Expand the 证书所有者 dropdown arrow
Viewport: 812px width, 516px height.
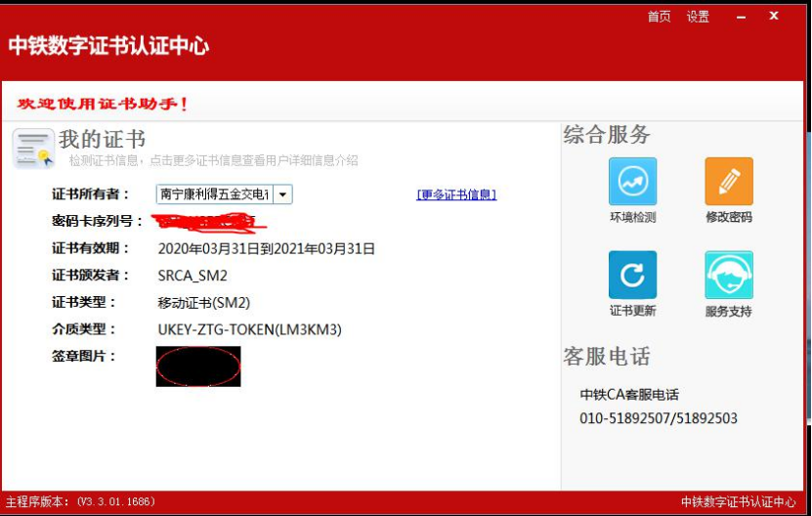(x=282, y=194)
